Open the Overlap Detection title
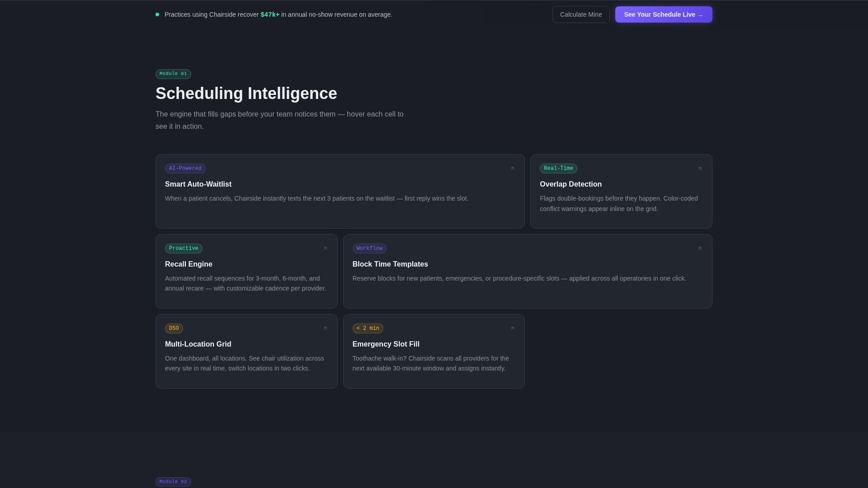This screenshot has width=868, height=488. click(571, 184)
